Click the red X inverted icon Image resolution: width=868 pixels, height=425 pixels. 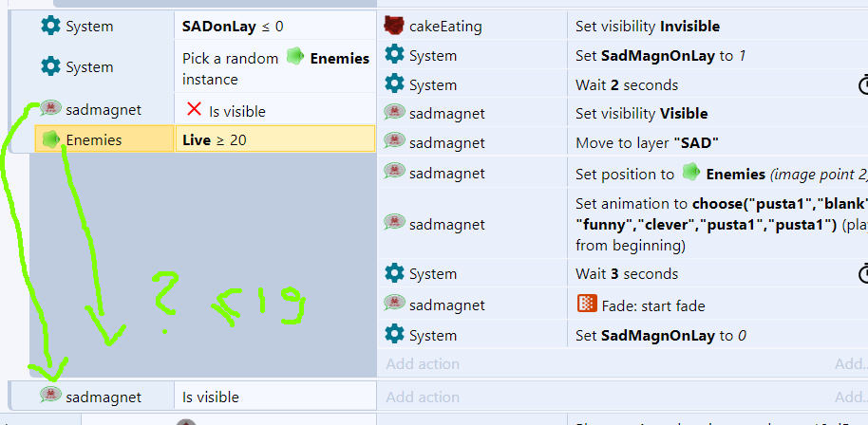pyautogui.click(x=194, y=110)
